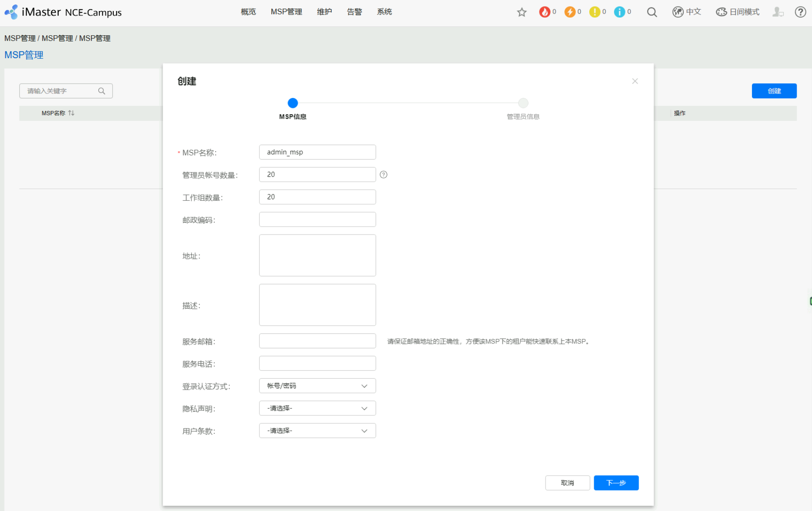Click the 取消 button
Screen dimensions: 812x511
click(x=567, y=483)
